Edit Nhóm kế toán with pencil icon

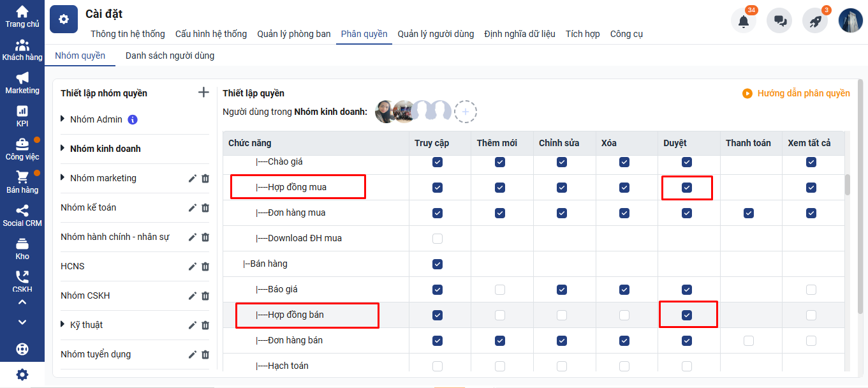click(x=192, y=207)
